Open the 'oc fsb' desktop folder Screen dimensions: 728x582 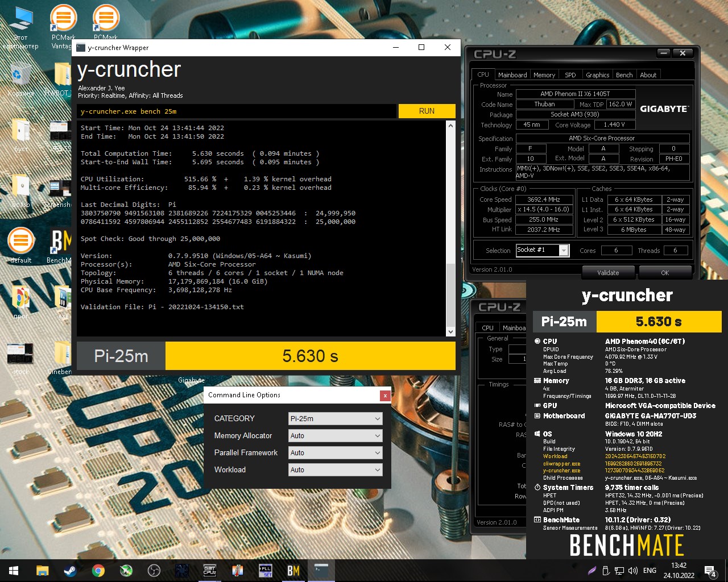[x=20, y=190]
